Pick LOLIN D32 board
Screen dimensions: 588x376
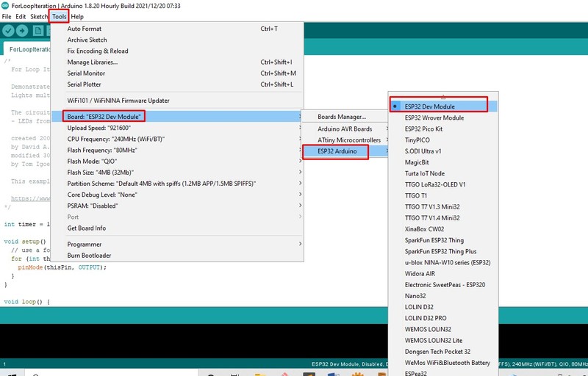pos(443,307)
